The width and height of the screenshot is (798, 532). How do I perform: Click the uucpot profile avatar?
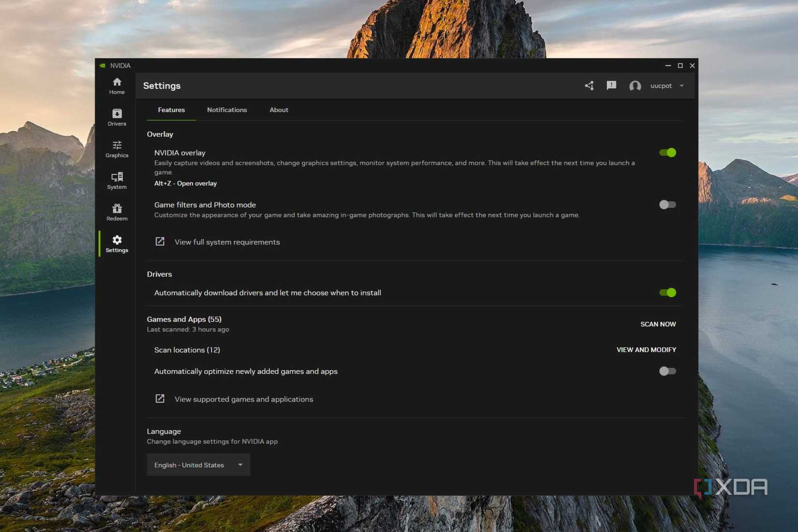[635, 86]
